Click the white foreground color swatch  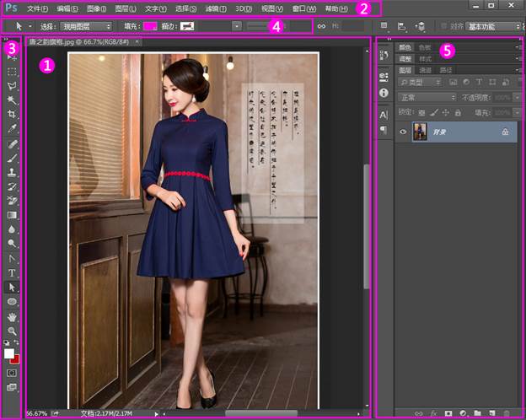coord(9,353)
